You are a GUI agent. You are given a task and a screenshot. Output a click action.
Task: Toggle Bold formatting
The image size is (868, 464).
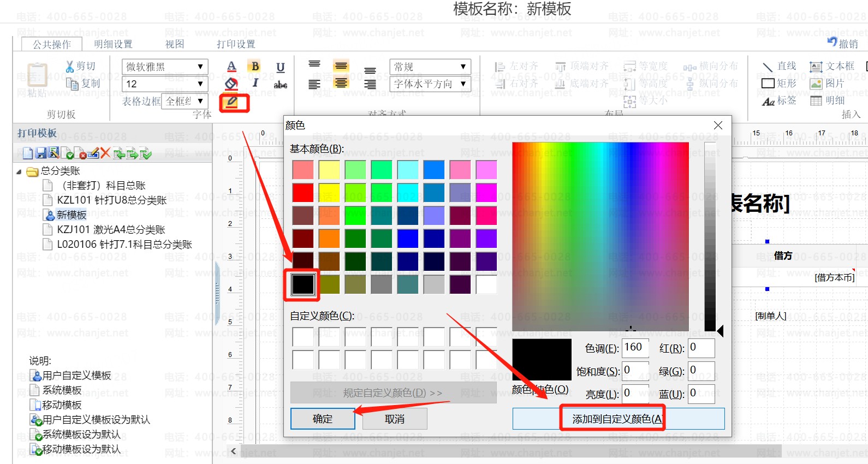[x=255, y=67]
